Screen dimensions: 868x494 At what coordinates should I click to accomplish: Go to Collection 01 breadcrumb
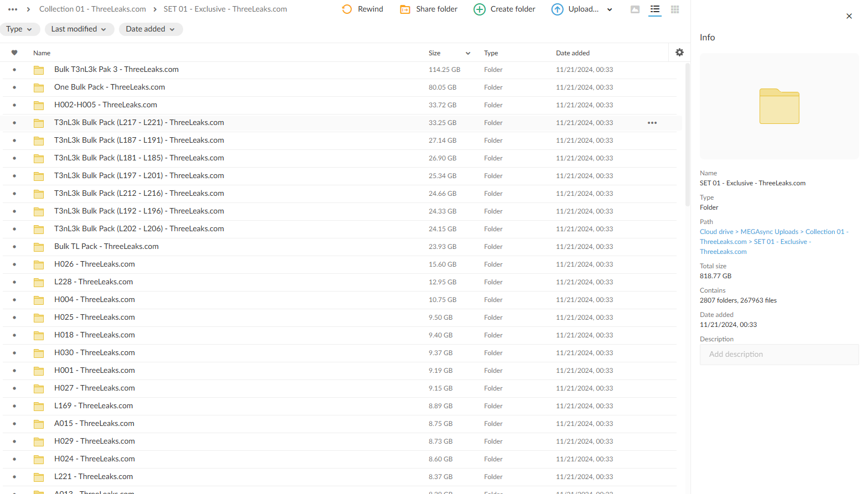(x=92, y=9)
